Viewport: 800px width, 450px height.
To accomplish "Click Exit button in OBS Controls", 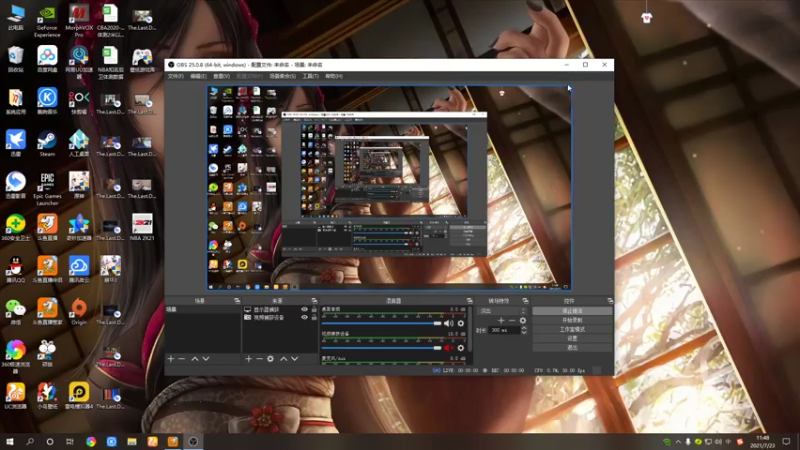I will coord(572,347).
